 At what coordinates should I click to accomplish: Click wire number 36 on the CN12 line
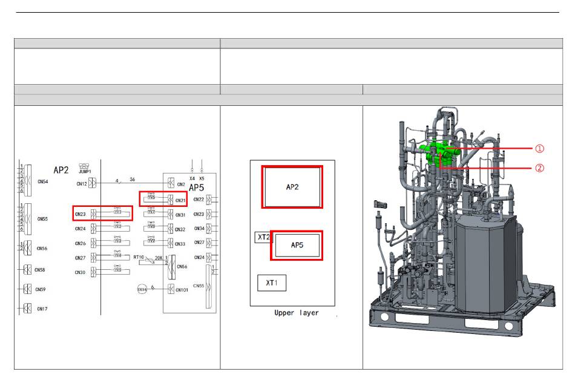(x=133, y=180)
